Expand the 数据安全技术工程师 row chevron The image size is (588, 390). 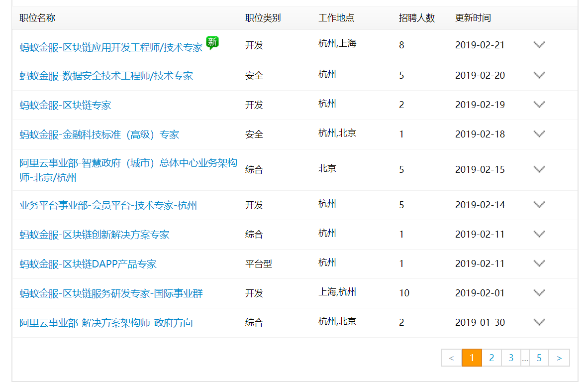point(539,75)
